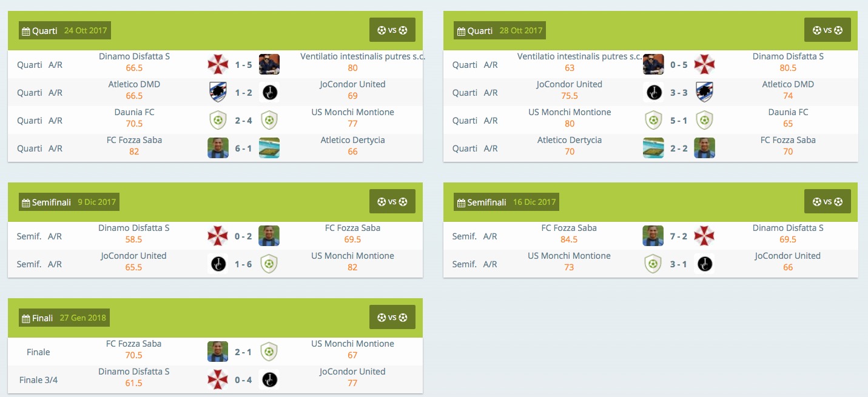This screenshot has height=397, width=868.
Task: Click FC Fozza Saba avatar in Finale row
Action: [x=218, y=352]
